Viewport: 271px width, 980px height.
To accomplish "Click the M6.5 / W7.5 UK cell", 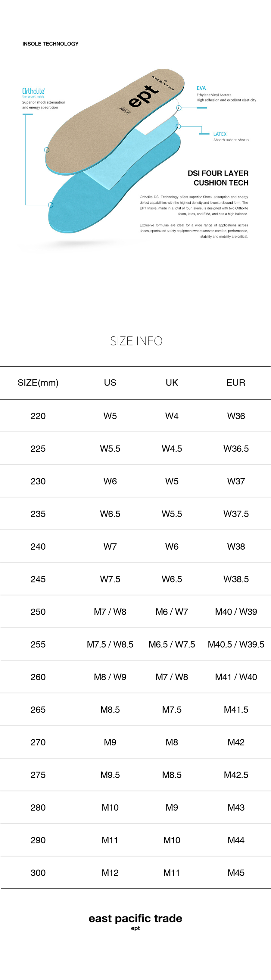I will click(x=172, y=644).
